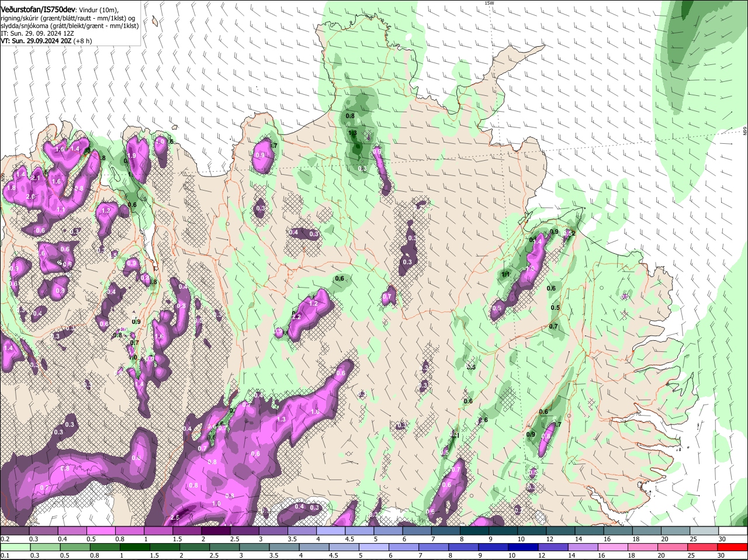Select bright red rain swatch after the 30 label
Image resolution: width=748 pixels, height=560 pixels.
point(733,548)
